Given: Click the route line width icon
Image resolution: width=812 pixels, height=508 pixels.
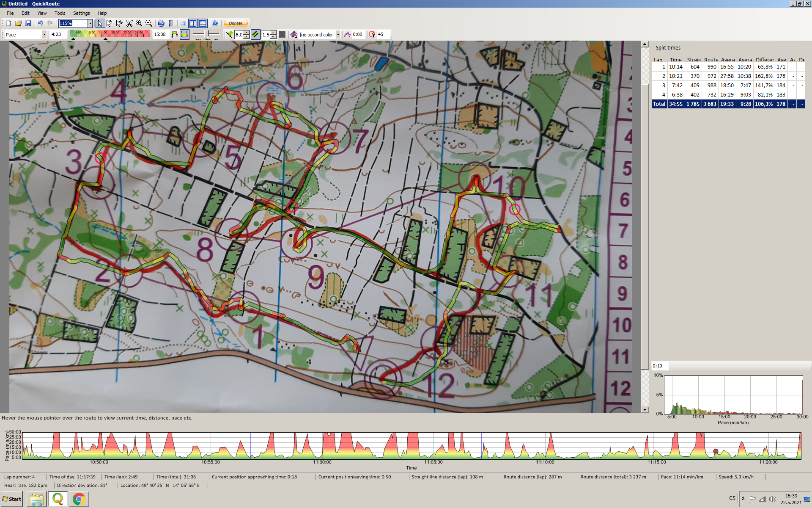Looking at the screenshot, I should pyautogui.click(x=229, y=35).
